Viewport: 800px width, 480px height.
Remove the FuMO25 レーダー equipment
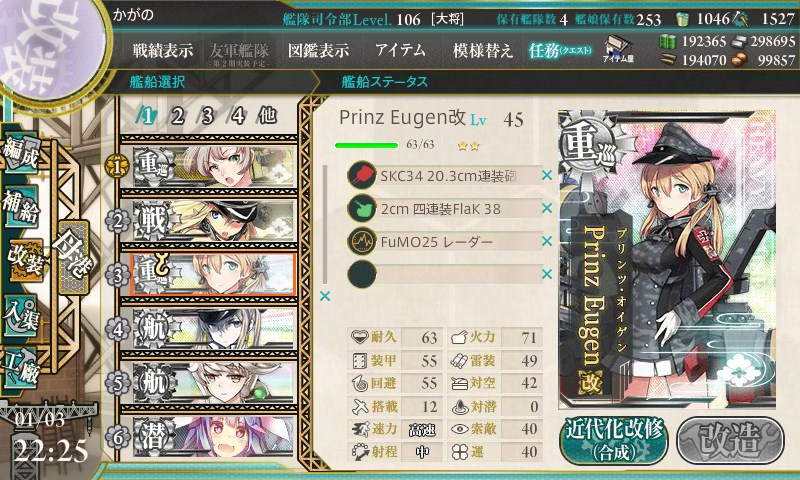pyautogui.click(x=547, y=241)
